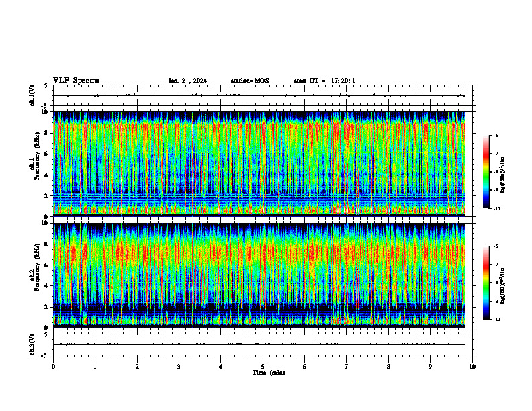Click the '10' tick on the time axis
Screen dimensions: 532x411
pyautogui.click(x=472, y=367)
